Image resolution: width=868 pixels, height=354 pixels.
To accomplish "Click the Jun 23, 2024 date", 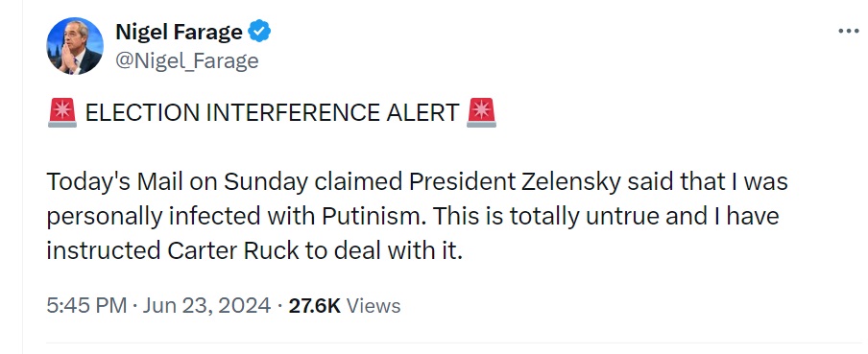I will click(x=207, y=305).
